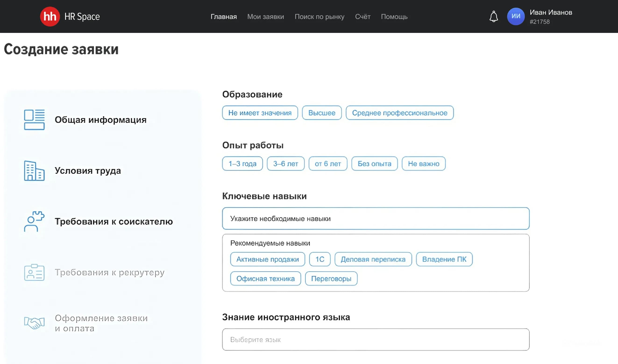This screenshot has height=364, width=618.
Task: Click the Общая информация layout icon
Action: tap(34, 120)
